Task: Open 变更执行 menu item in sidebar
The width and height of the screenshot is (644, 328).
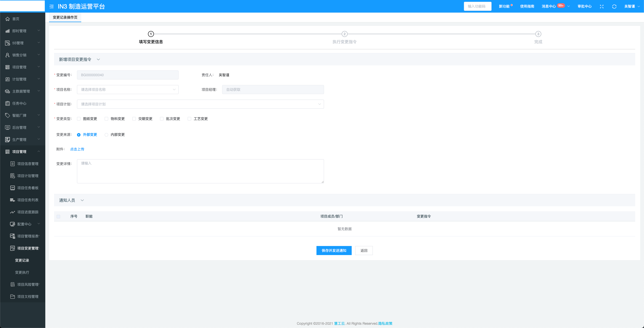Action: click(x=22, y=272)
